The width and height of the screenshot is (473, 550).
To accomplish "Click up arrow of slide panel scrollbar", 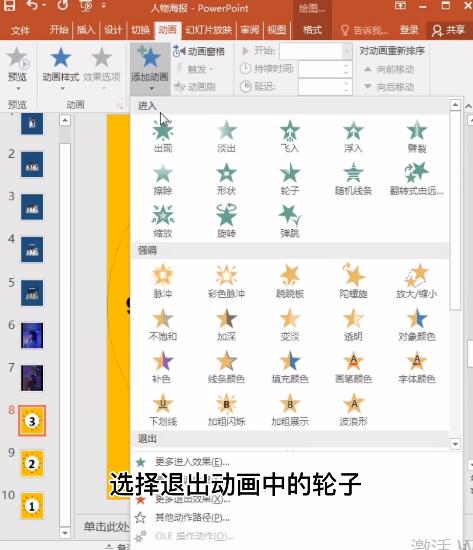I will [x=65, y=120].
